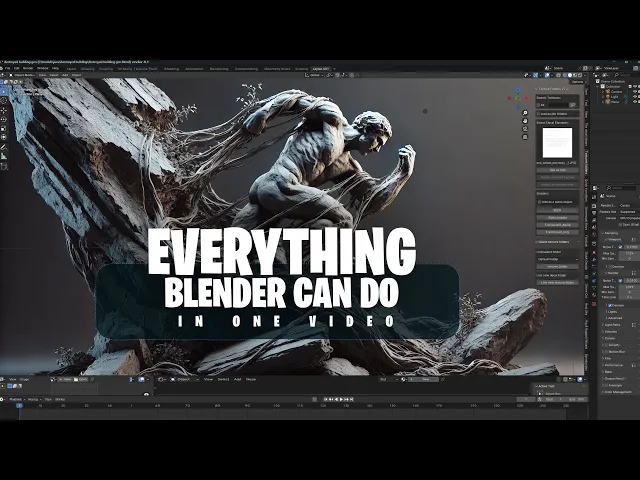Click the Search Textures input field
The height and width of the screenshot is (480, 640).
(561, 105)
